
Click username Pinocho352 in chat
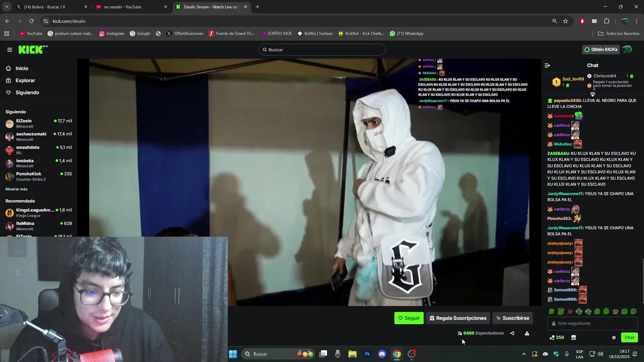(559, 219)
